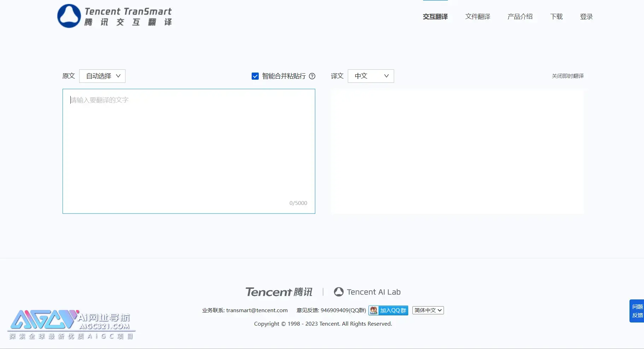The image size is (644, 349).
Task: Open the 文件翻译 tab
Action: [x=478, y=17]
